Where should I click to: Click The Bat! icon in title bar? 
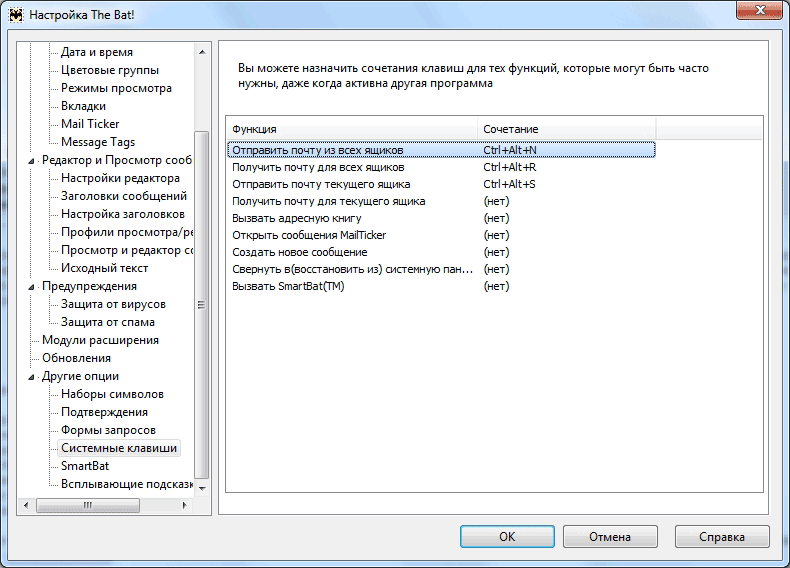[16, 15]
